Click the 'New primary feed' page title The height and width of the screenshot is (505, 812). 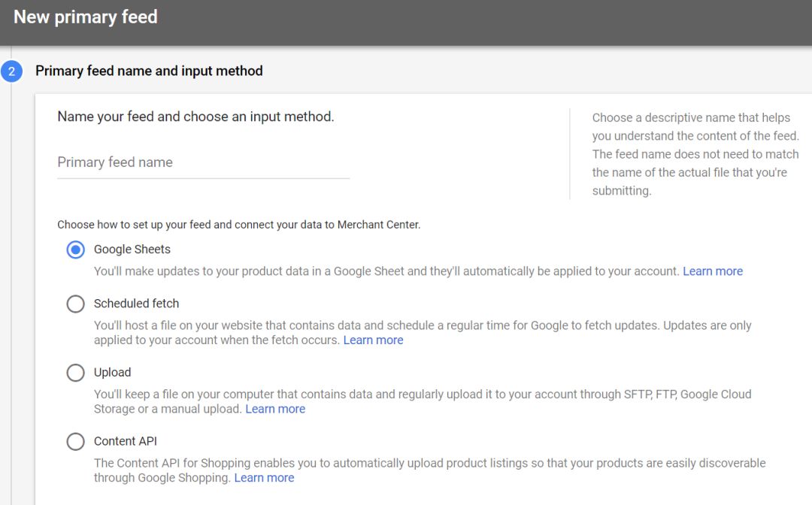[86, 17]
